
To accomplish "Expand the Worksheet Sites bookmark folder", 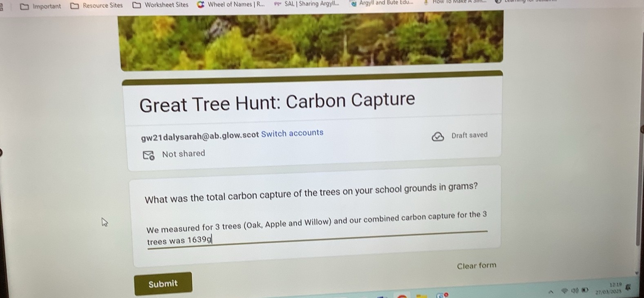I will coord(161,5).
